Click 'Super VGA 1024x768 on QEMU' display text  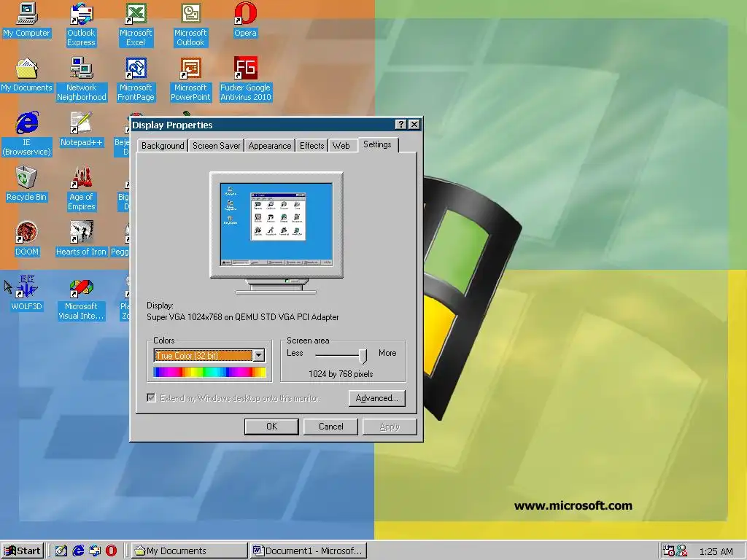[242, 317]
